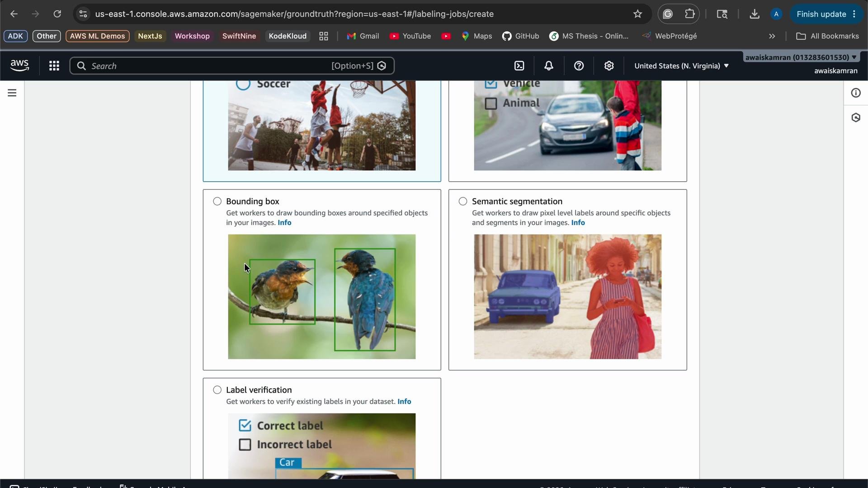Bookmark this page with star icon
The width and height of the screenshot is (868, 488).
pyautogui.click(x=637, y=14)
